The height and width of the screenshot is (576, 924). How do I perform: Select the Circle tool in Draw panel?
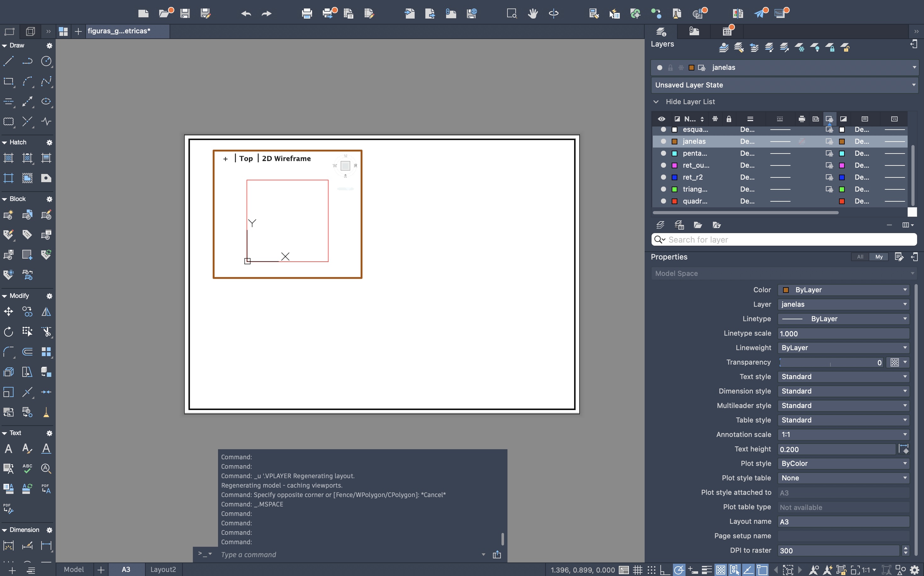[46, 61]
